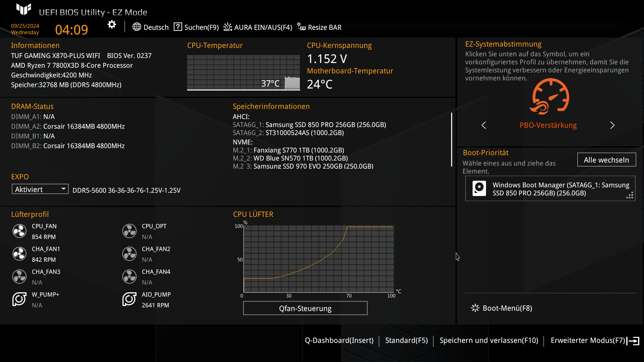The image size is (644, 362).
Task: Click the CPU_FAN fan icon
Action: tap(19, 231)
